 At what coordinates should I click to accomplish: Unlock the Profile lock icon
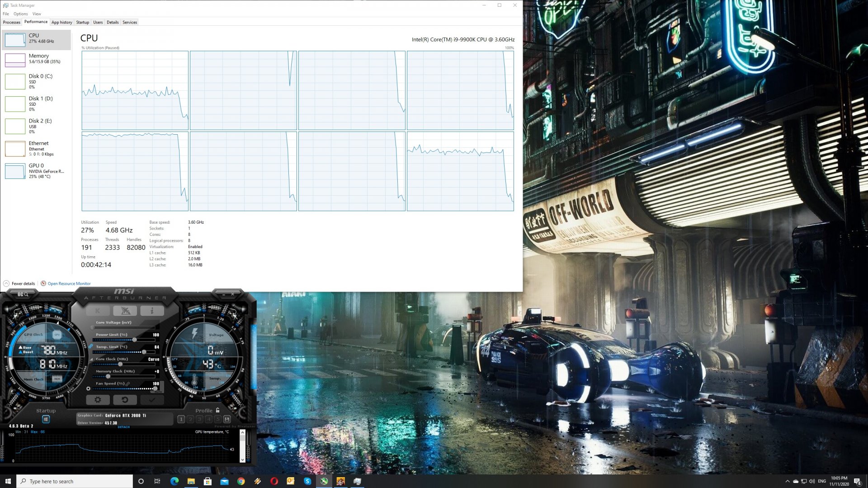pyautogui.click(x=217, y=410)
